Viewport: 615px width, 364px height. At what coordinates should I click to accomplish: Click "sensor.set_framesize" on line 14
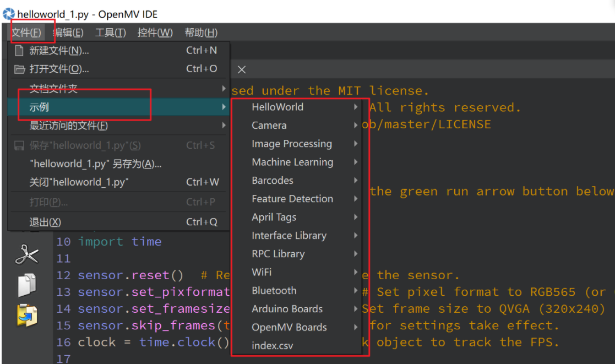[x=154, y=309]
